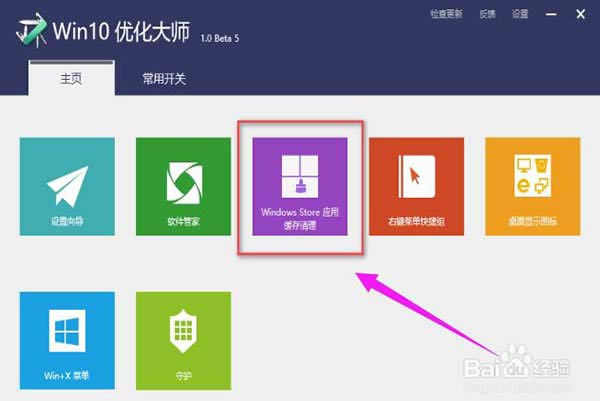
Task: Click the Win10 优化大师 logo icon
Action: click(31, 30)
